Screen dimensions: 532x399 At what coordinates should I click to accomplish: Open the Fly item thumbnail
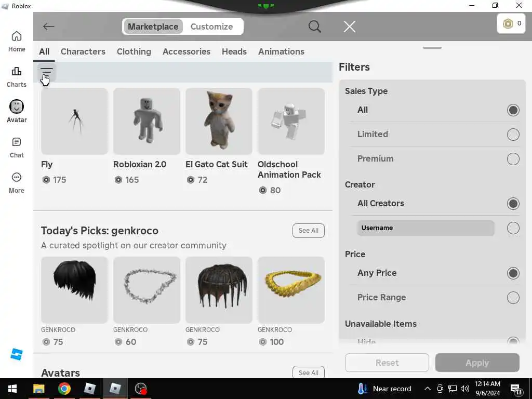tap(74, 121)
